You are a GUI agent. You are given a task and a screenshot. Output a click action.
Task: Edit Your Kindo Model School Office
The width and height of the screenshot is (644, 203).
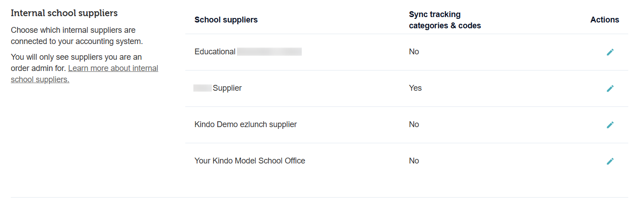(610, 161)
